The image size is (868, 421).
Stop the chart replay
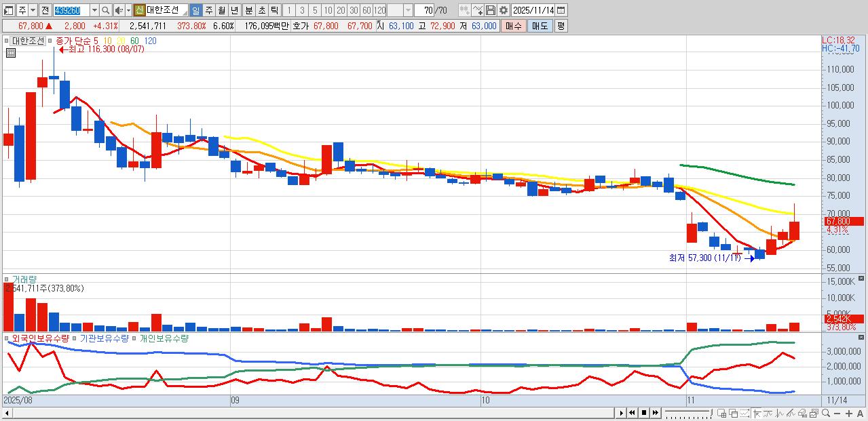(x=644, y=413)
